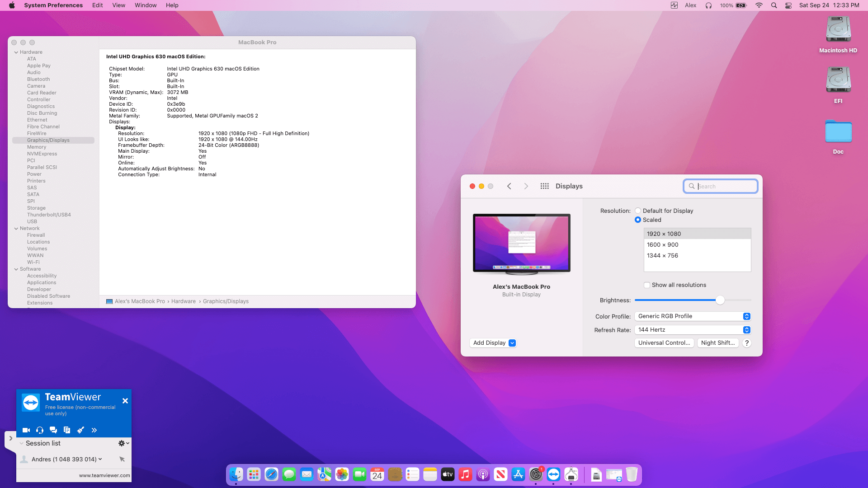The image size is (868, 488).
Task: Click the TeamViewer file transfer icon
Action: 67,430
